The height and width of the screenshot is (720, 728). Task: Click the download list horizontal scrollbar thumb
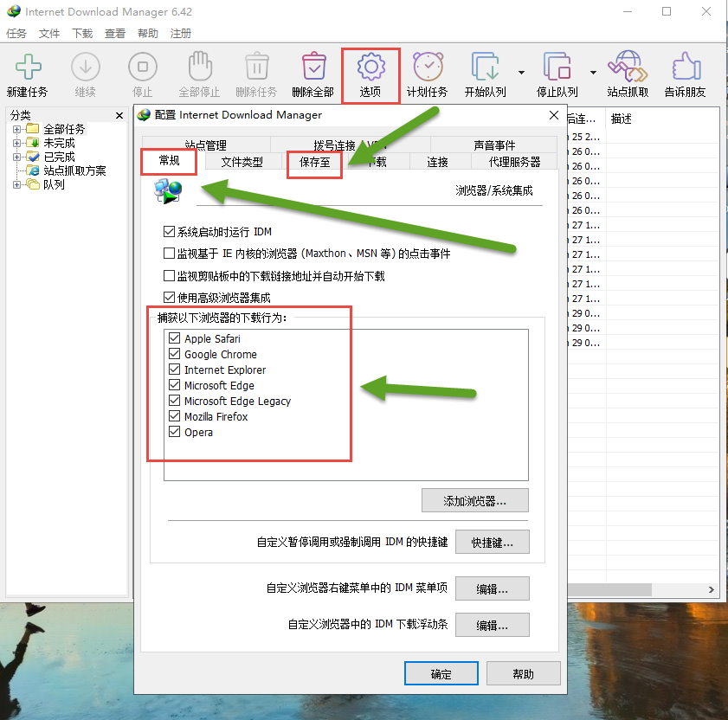pos(609,589)
